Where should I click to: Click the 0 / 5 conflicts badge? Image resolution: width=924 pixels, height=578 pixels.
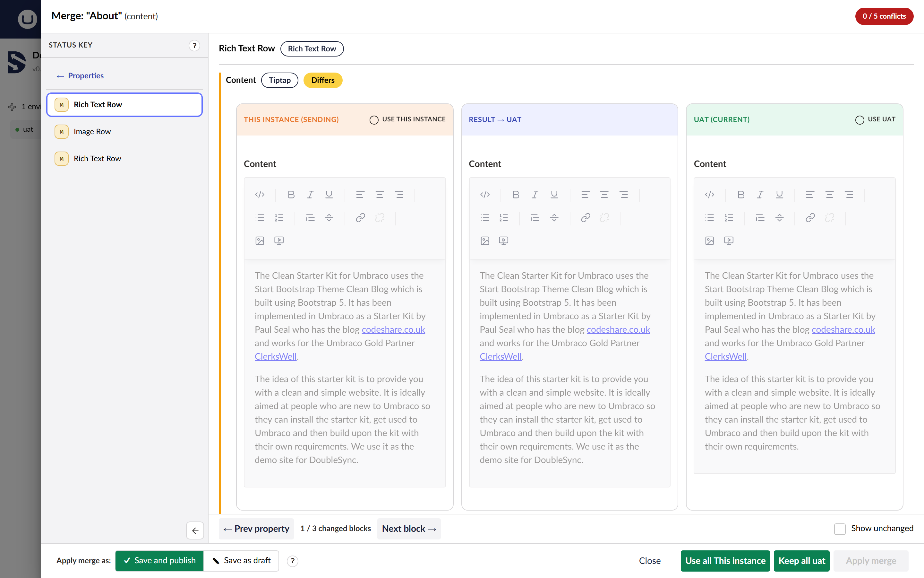click(884, 16)
